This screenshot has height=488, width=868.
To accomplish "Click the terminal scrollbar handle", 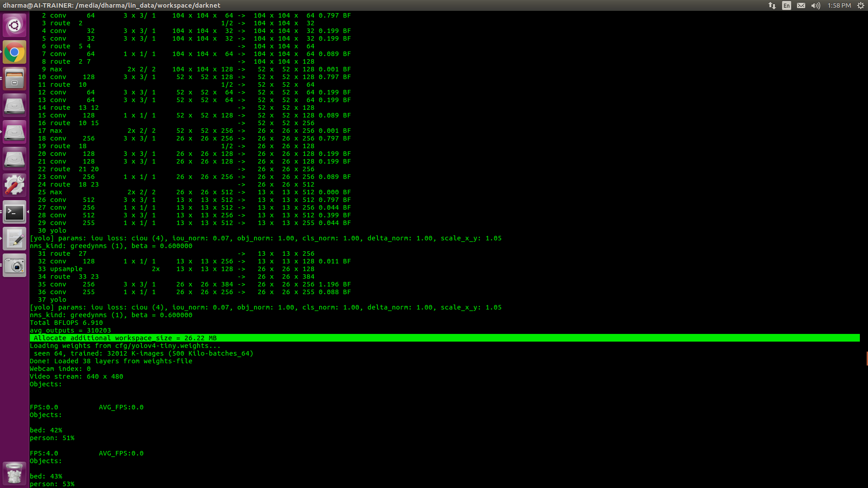I will click(867, 358).
